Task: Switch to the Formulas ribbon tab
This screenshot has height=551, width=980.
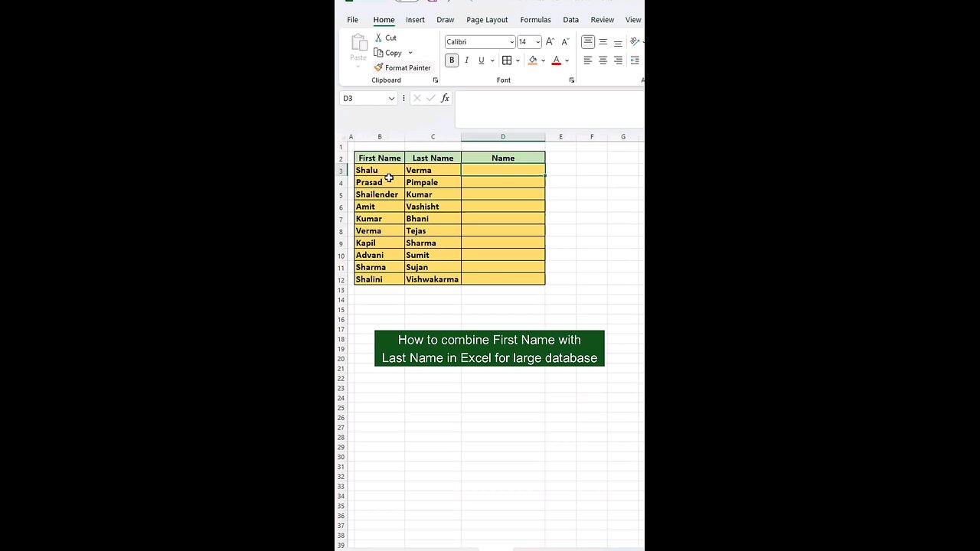Action: coord(535,20)
